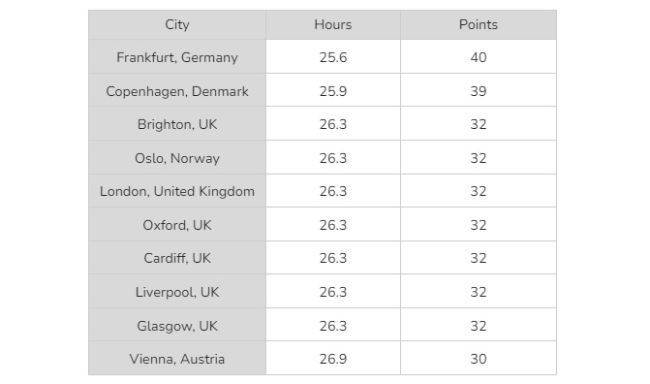Select the Frankfurt, Germany row label
Image resolution: width=650 pixels, height=384 pixels.
click(177, 57)
